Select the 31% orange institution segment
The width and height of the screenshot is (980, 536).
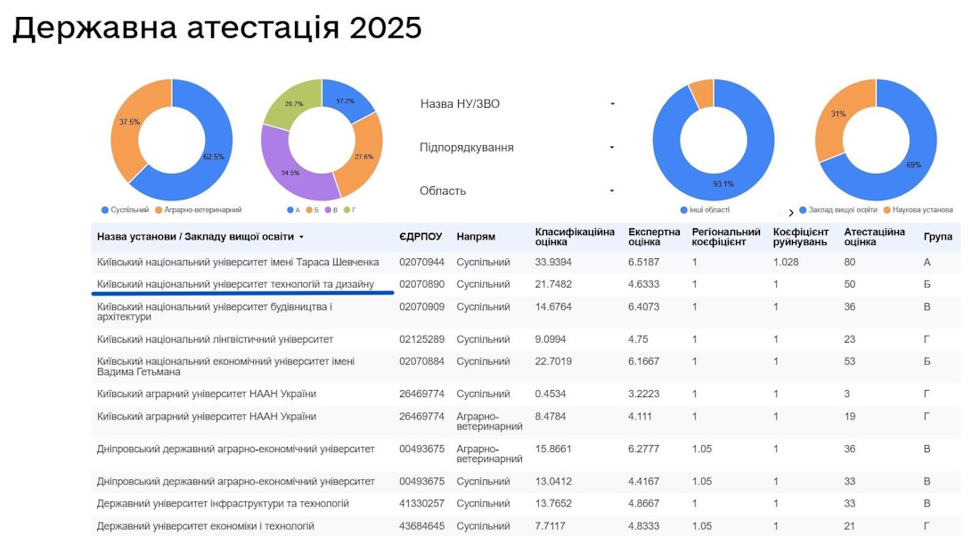(x=837, y=114)
